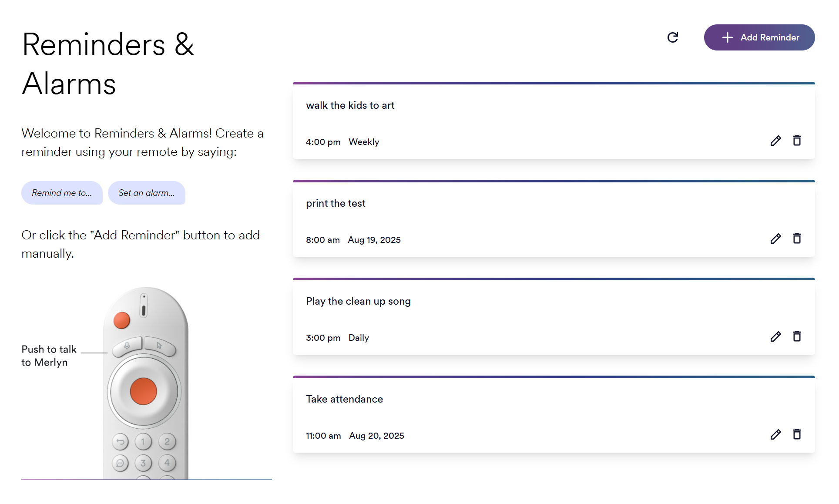Click the Merlyn remote illustration

click(x=145, y=383)
